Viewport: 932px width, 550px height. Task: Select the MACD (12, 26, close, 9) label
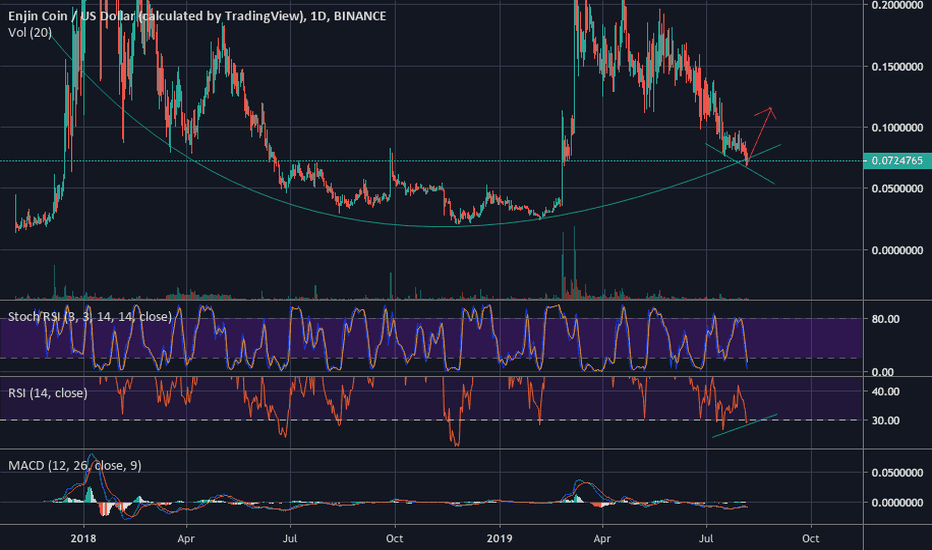[x=75, y=466]
